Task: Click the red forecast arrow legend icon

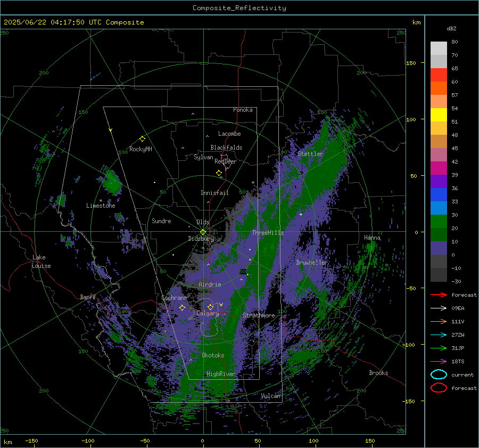Action: point(439,295)
